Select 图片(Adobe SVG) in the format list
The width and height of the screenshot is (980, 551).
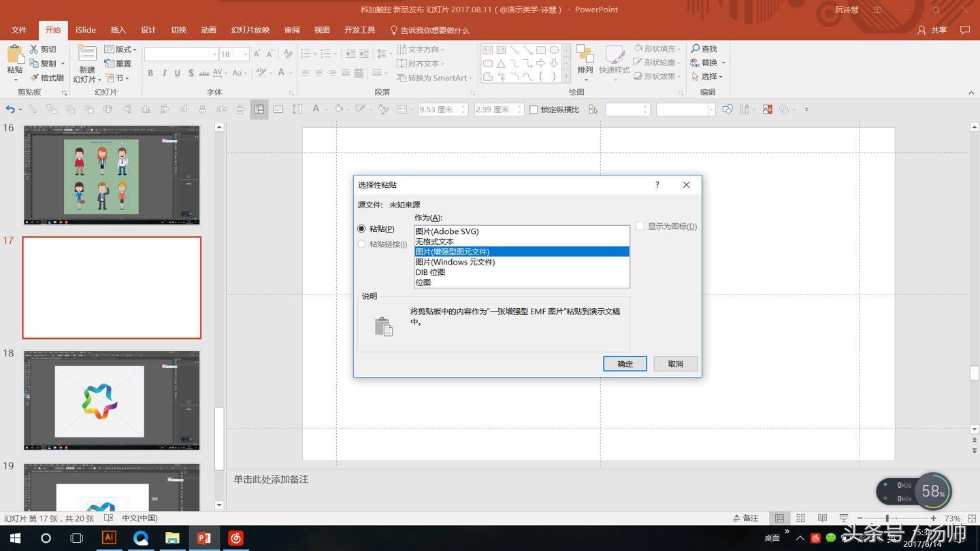[x=521, y=231]
